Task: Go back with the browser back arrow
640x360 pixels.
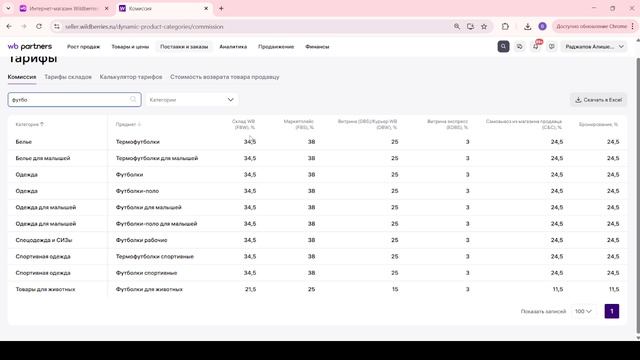Action: coord(9,26)
